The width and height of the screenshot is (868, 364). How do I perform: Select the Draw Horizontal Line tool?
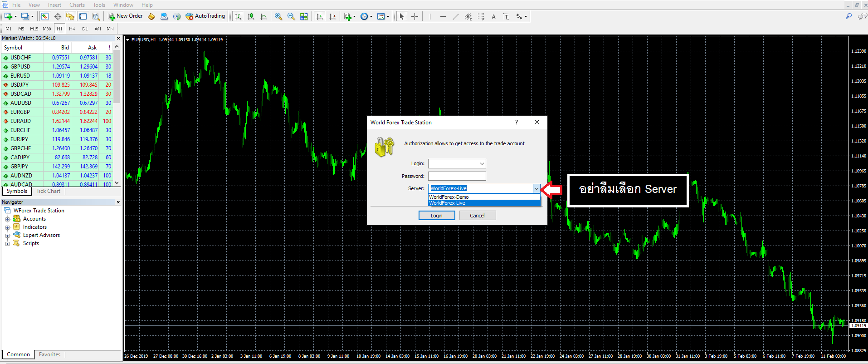443,16
